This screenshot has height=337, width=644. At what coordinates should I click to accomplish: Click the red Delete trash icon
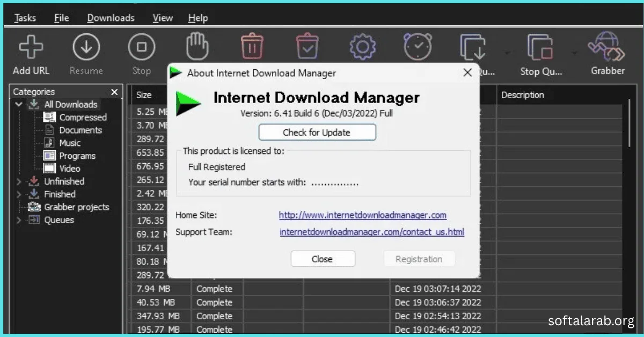252,47
